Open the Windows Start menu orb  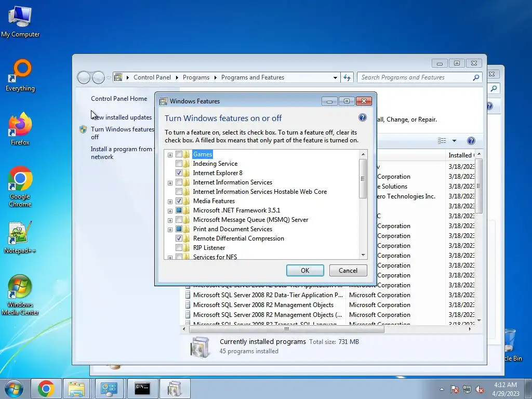pos(14,389)
